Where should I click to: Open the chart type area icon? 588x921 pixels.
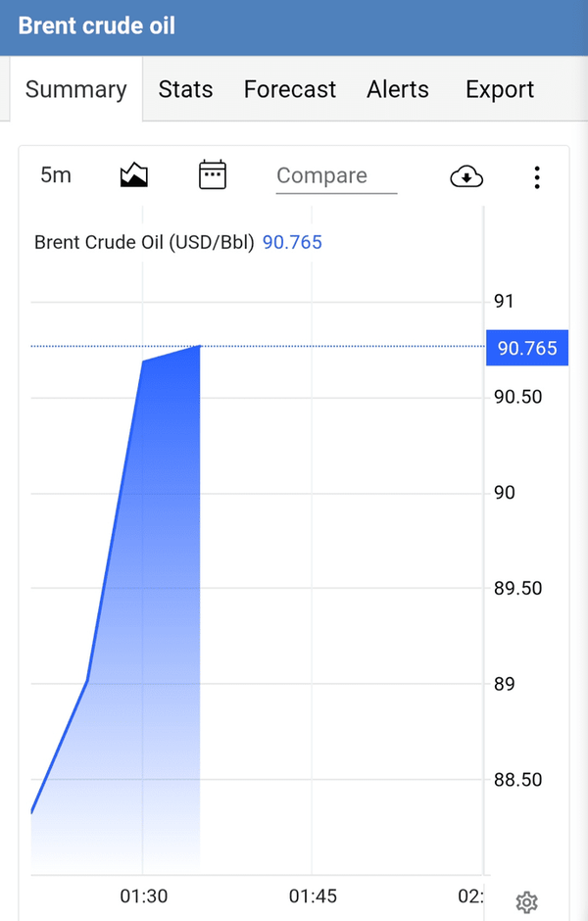coord(134,175)
